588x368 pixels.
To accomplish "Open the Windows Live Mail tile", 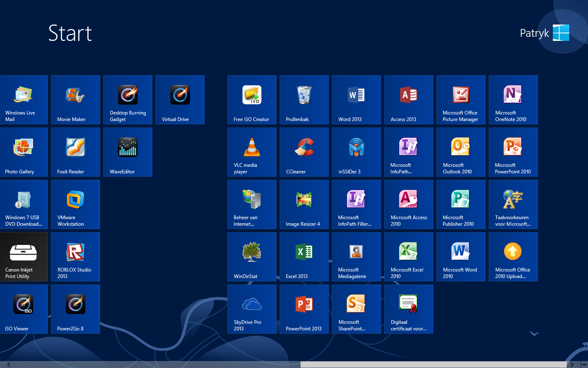I will point(24,100).
